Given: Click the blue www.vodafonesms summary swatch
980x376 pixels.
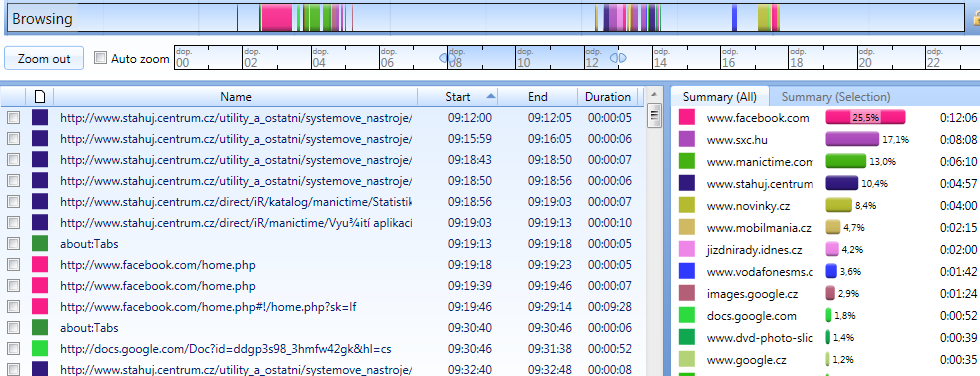Looking at the screenshot, I should click(x=687, y=271).
